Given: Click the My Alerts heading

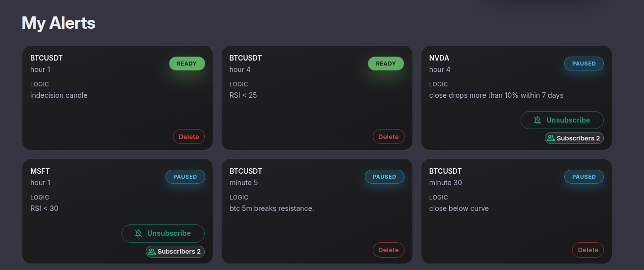Looking at the screenshot, I should tap(59, 23).
